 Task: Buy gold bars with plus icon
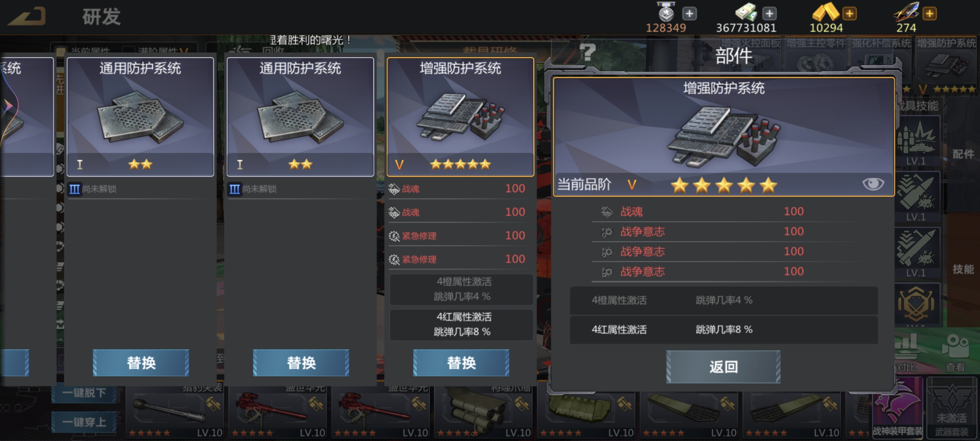point(849,14)
